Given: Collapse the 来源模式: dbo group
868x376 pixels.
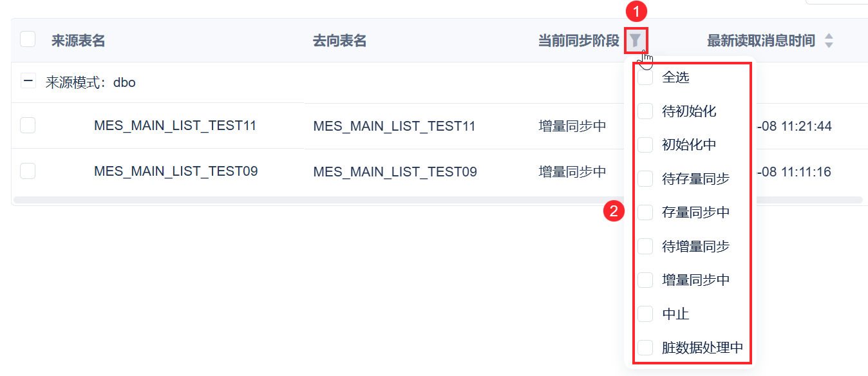Looking at the screenshot, I should click(x=28, y=82).
